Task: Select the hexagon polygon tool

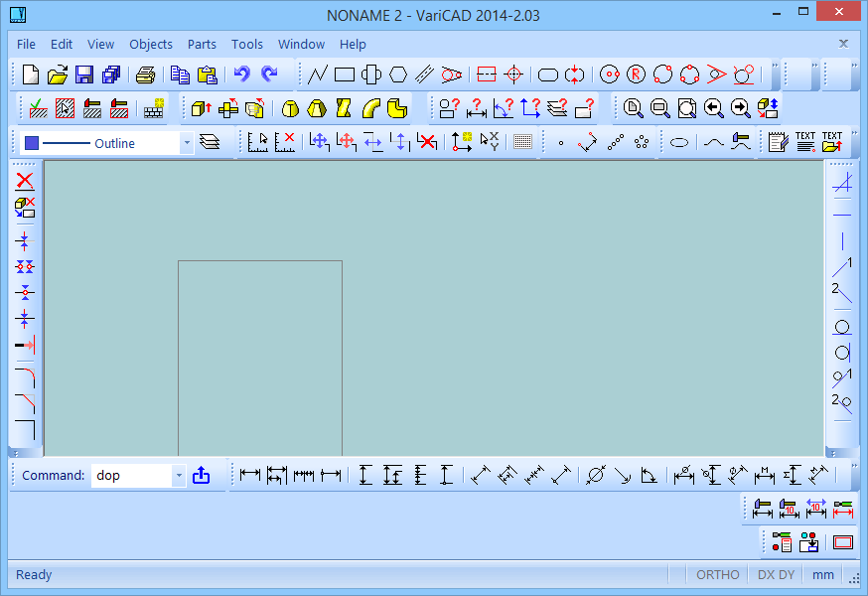Action: [398, 74]
